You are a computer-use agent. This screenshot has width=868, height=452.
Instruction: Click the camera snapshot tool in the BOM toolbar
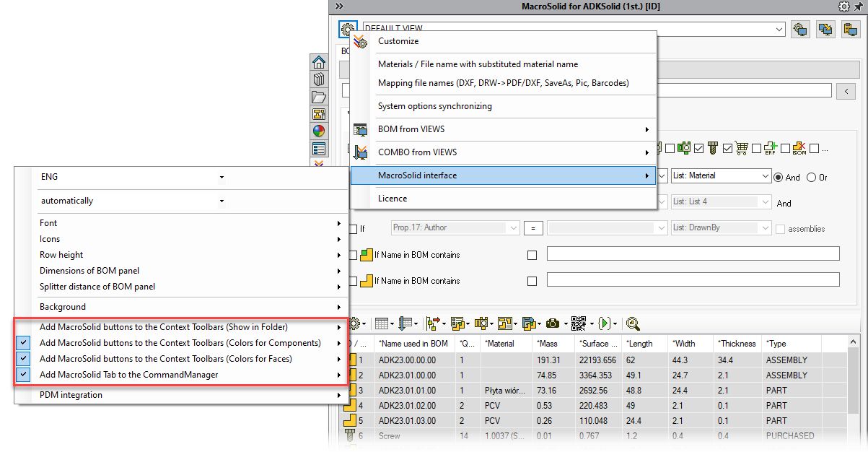pos(554,324)
